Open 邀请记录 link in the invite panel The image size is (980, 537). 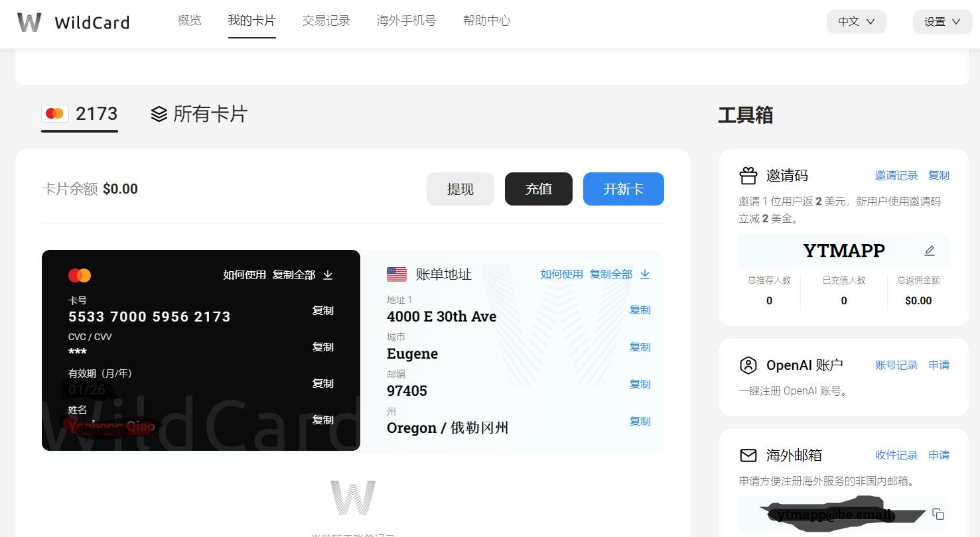(896, 176)
